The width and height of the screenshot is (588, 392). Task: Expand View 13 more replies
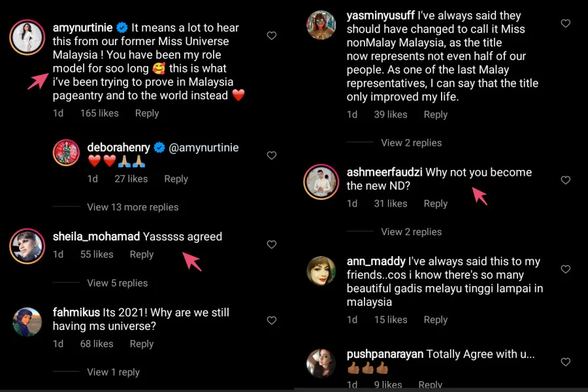(x=133, y=207)
